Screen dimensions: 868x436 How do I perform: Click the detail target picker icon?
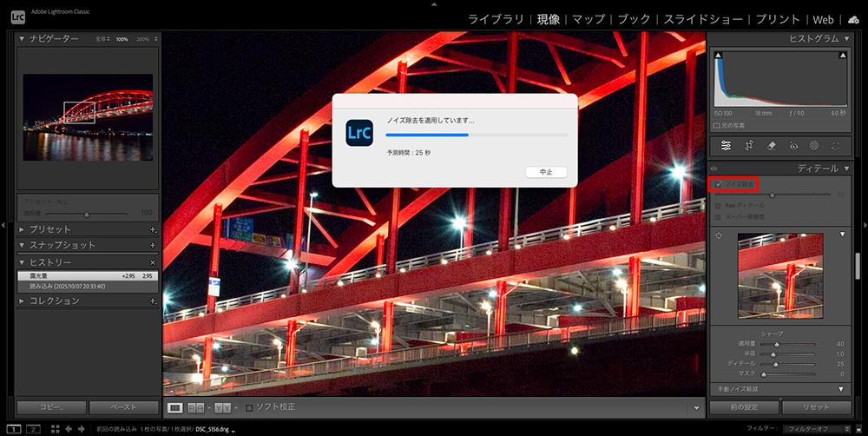[718, 235]
